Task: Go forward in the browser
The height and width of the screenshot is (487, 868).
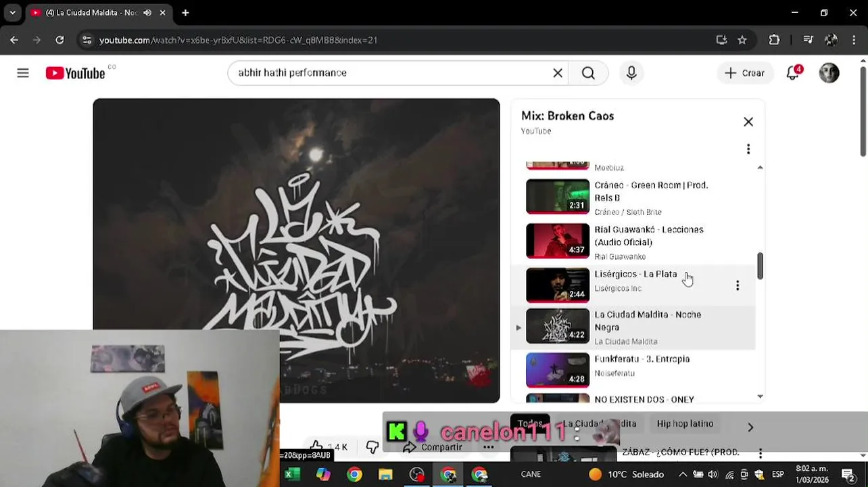Action: [x=37, y=40]
